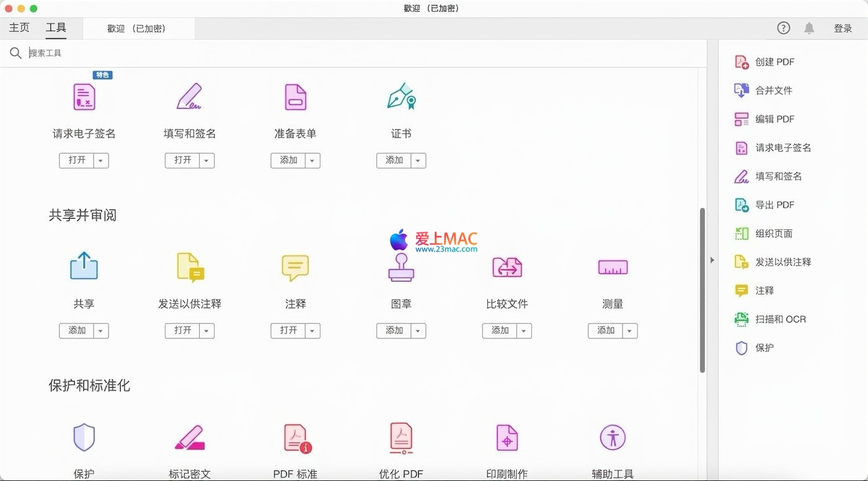
Task: Open the 辅助工具 accessibility icon
Action: pyautogui.click(x=613, y=438)
